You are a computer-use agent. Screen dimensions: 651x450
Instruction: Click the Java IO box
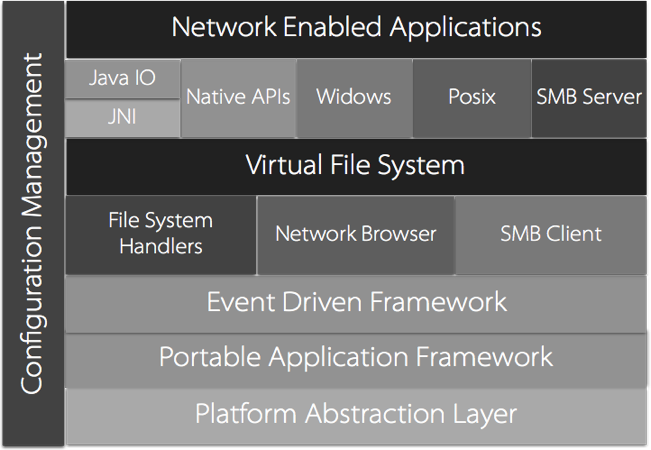pos(122,79)
